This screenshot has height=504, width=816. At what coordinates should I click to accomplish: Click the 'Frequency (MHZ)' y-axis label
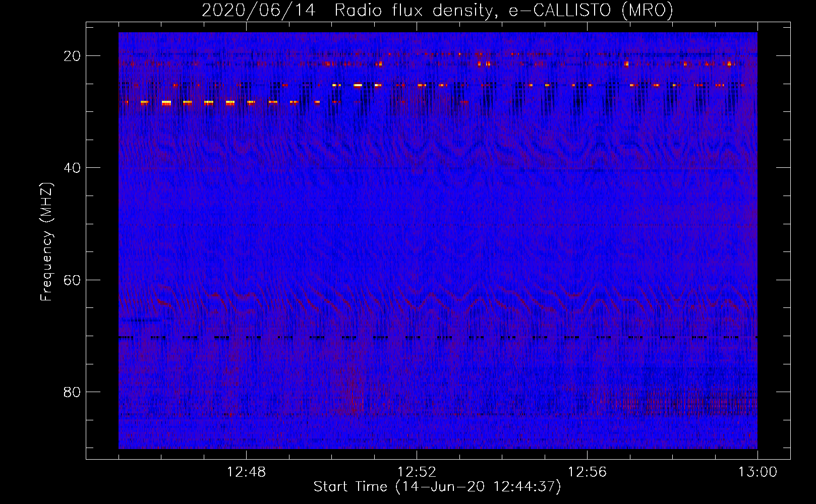tap(46, 241)
